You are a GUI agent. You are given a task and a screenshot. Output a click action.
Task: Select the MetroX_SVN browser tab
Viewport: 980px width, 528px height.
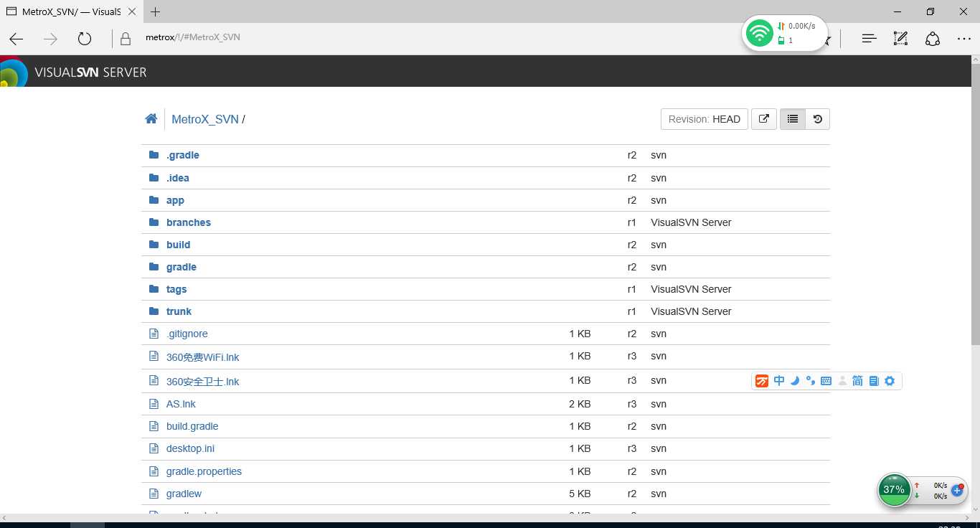click(x=72, y=11)
